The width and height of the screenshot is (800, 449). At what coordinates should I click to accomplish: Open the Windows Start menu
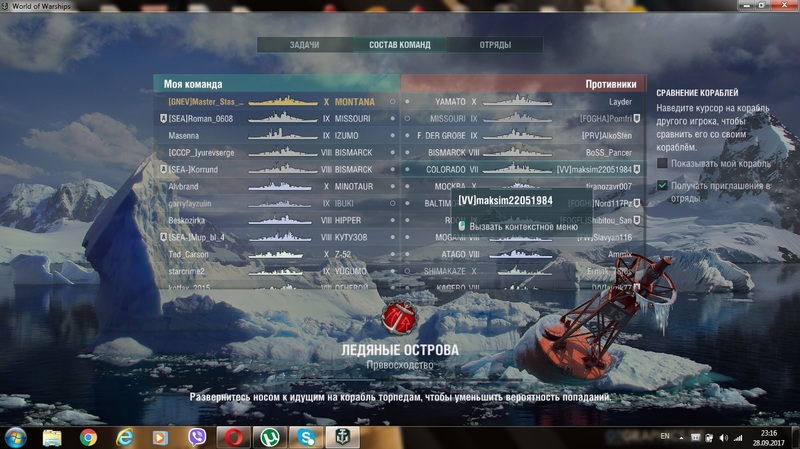coord(15,437)
